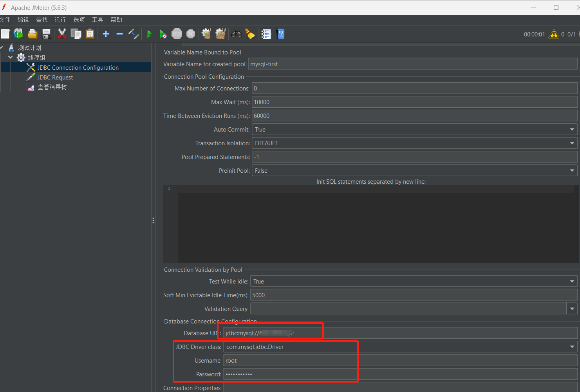Screen dimensions: 580x392
Task: Open the 文件 menu
Action: pyautogui.click(x=5, y=20)
